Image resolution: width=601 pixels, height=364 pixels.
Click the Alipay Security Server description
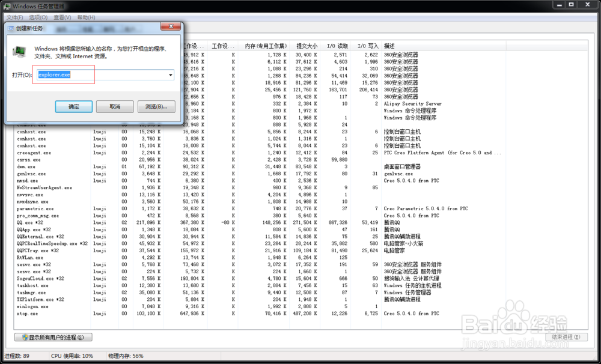(412, 104)
